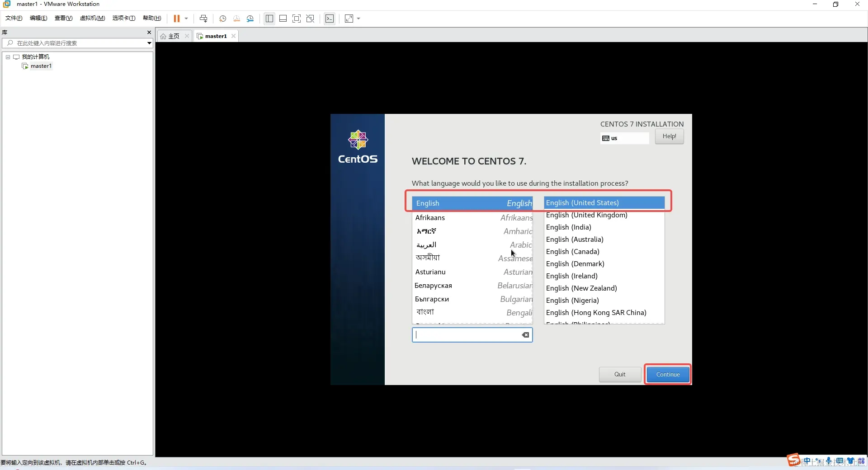Take a snapshot of this virtual machine
The width and height of the screenshot is (868, 470).
pyautogui.click(x=222, y=19)
